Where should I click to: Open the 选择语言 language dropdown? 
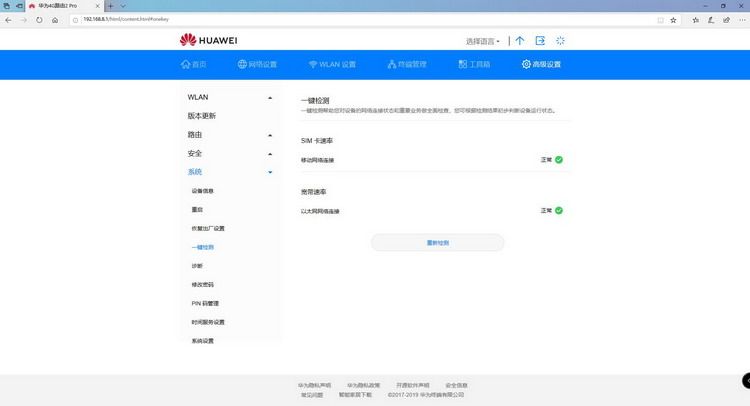[x=482, y=42]
